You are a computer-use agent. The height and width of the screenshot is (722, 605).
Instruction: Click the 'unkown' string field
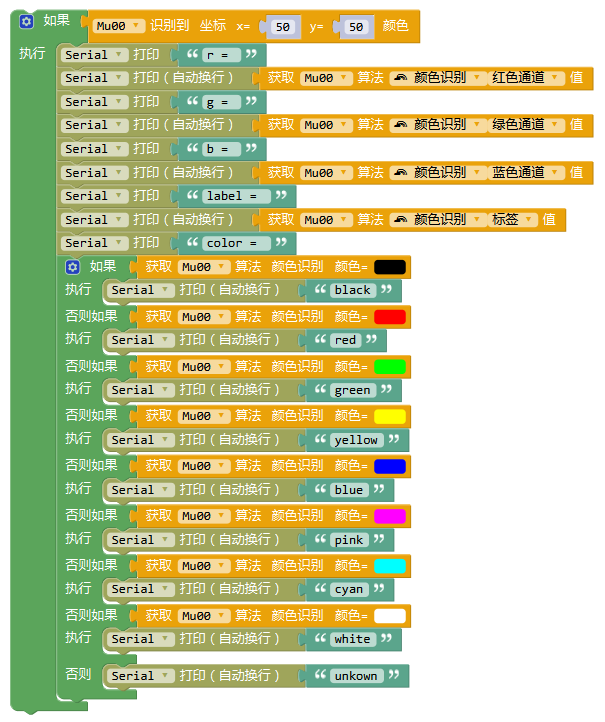(356, 676)
